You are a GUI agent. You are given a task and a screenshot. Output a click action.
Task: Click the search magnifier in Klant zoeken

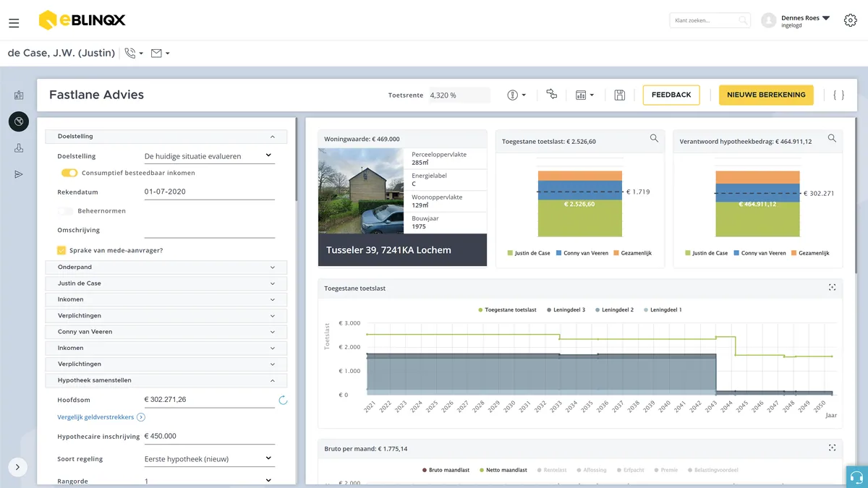tap(743, 21)
